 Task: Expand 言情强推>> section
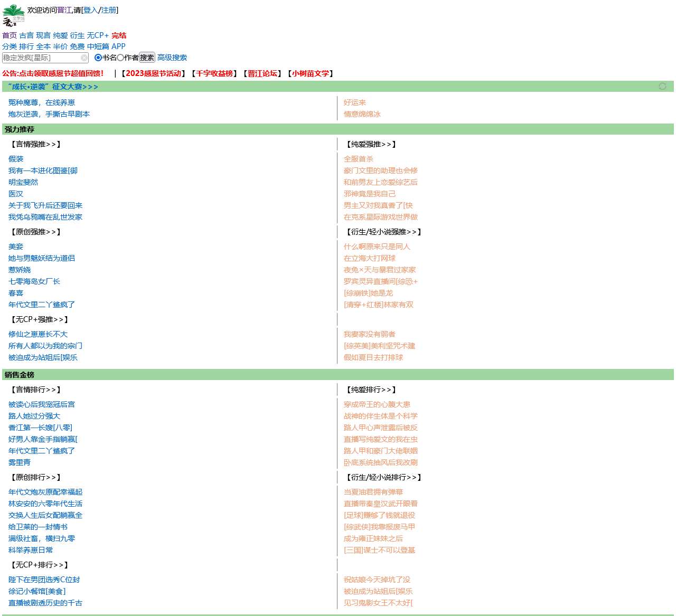(36, 144)
